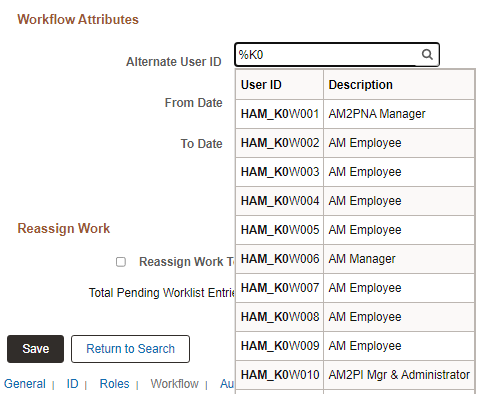Open the Workflow page link
The height and width of the screenshot is (394, 481).
click(174, 384)
